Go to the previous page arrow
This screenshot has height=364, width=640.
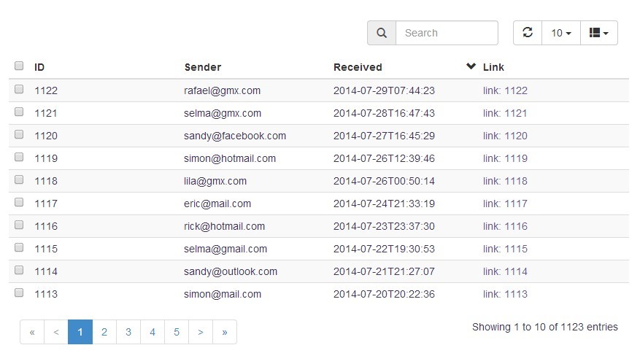point(56,332)
